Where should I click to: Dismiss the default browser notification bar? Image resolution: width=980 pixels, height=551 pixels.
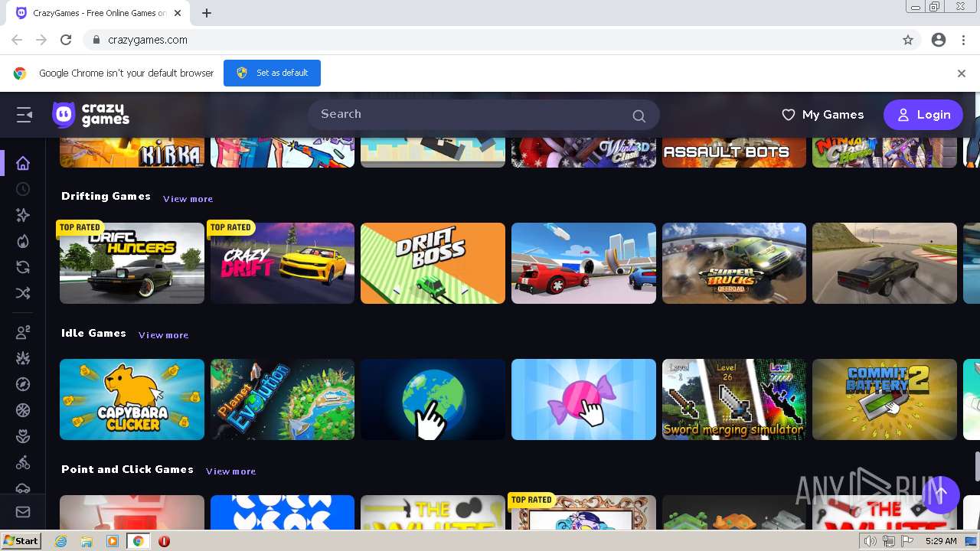click(962, 73)
